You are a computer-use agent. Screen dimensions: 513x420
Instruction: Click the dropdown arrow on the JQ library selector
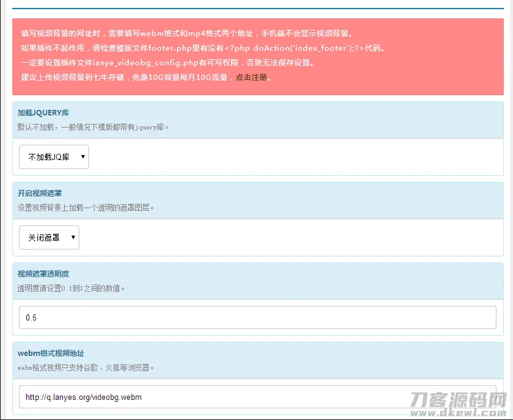[82, 157]
